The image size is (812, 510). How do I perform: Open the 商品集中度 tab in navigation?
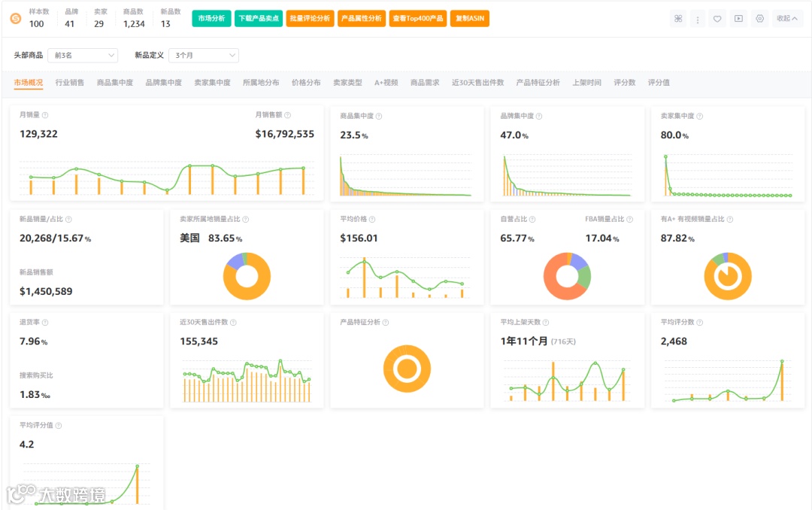tap(115, 83)
